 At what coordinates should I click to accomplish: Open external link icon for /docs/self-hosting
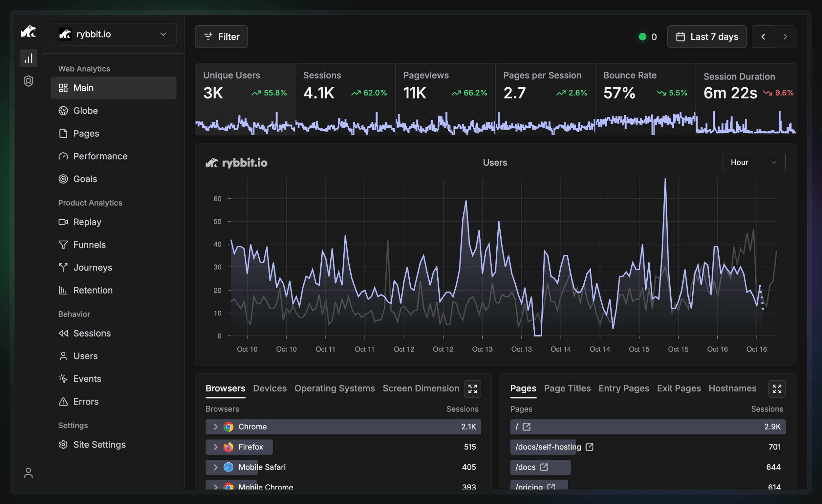pos(590,447)
